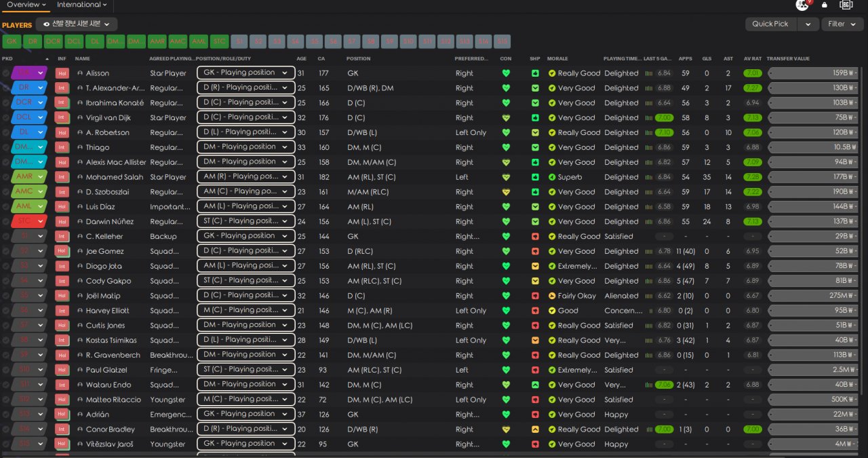Click Kostas Tsimikas's yellow sharpness icon

[535, 341]
